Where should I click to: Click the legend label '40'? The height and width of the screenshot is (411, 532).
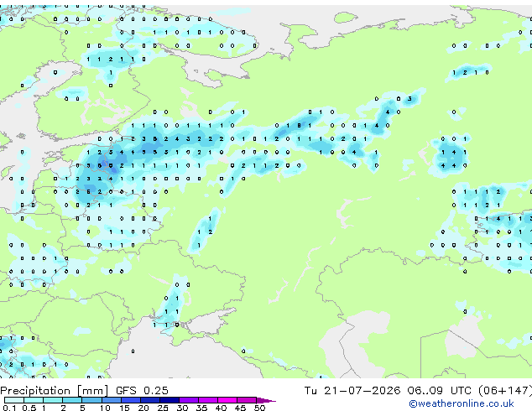point(221,408)
